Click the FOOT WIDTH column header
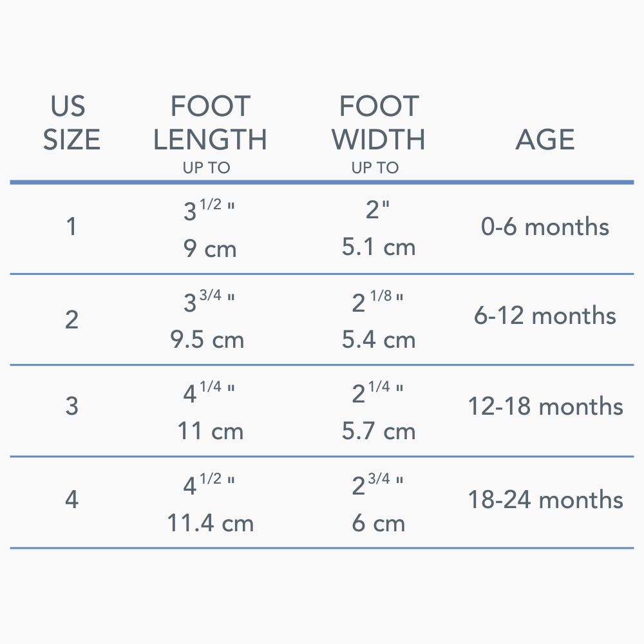The height and width of the screenshot is (644, 644). [379, 123]
